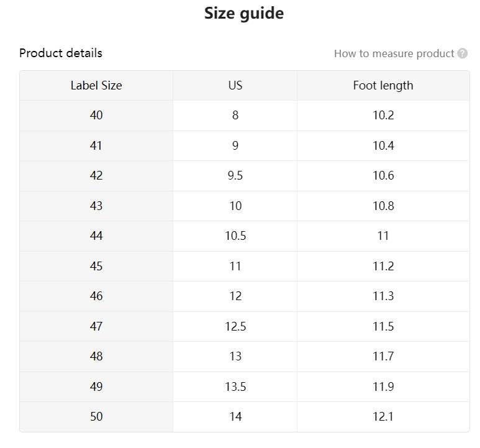
Task: Click the foot length 11.2 cell
Action: [x=383, y=267]
